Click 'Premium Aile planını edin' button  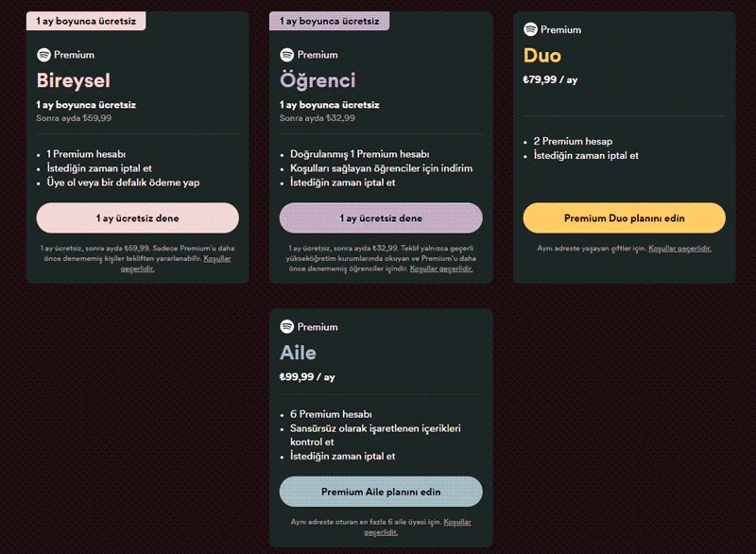click(383, 493)
